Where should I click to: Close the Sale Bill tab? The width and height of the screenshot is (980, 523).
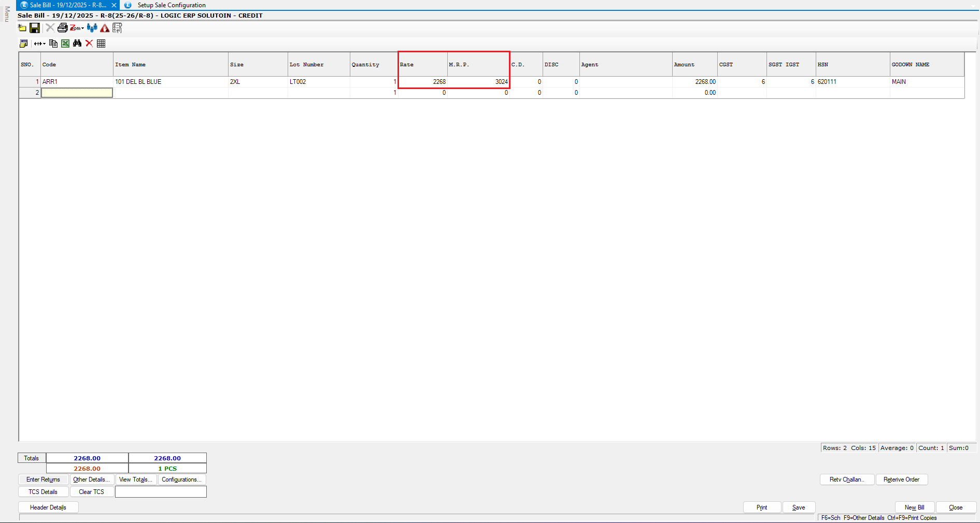point(114,5)
